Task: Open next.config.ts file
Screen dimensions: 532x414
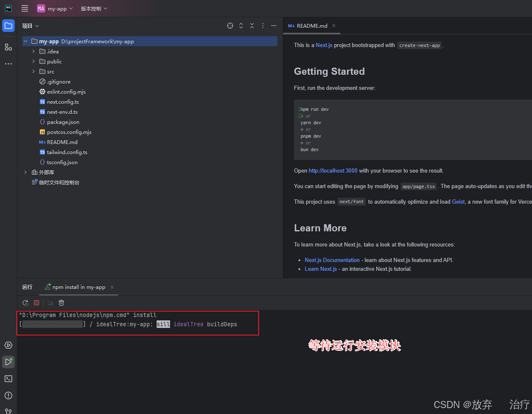Action: click(x=63, y=102)
